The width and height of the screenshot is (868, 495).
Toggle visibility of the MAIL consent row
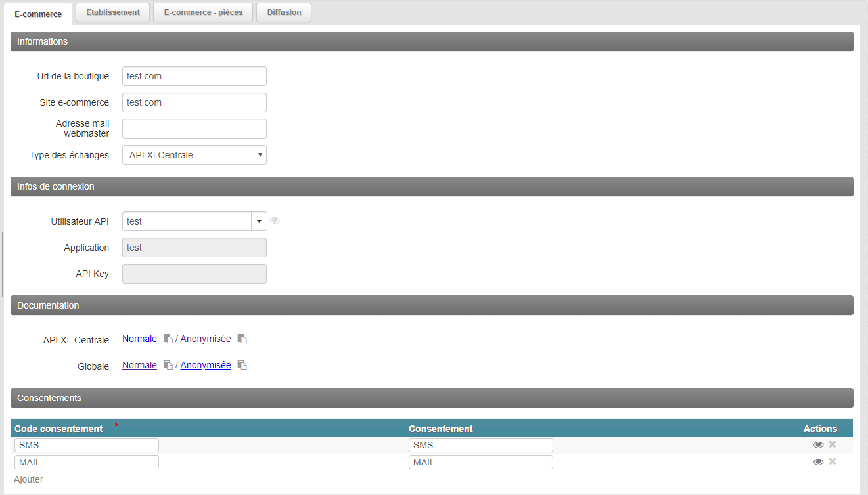pyautogui.click(x=818, y=462)
